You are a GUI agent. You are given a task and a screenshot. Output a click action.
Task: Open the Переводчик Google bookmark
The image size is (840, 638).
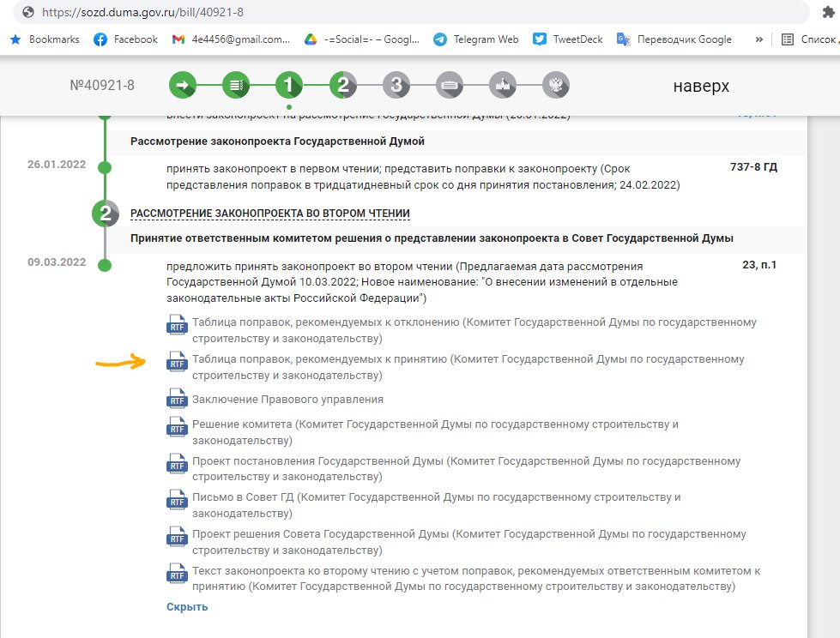pos(674,39)
